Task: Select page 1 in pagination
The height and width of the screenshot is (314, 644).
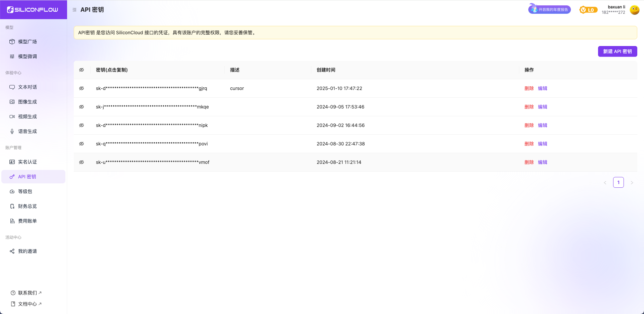Action: tap(618, 182)
